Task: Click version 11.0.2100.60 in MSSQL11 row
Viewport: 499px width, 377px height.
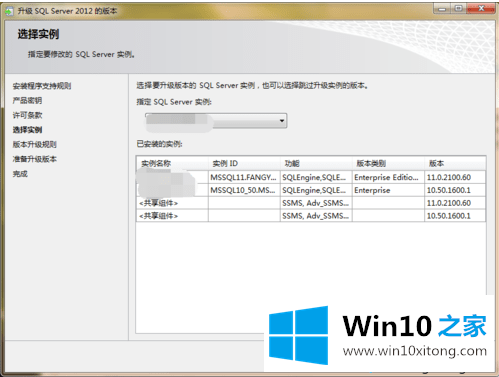Action: coord(455,177)
